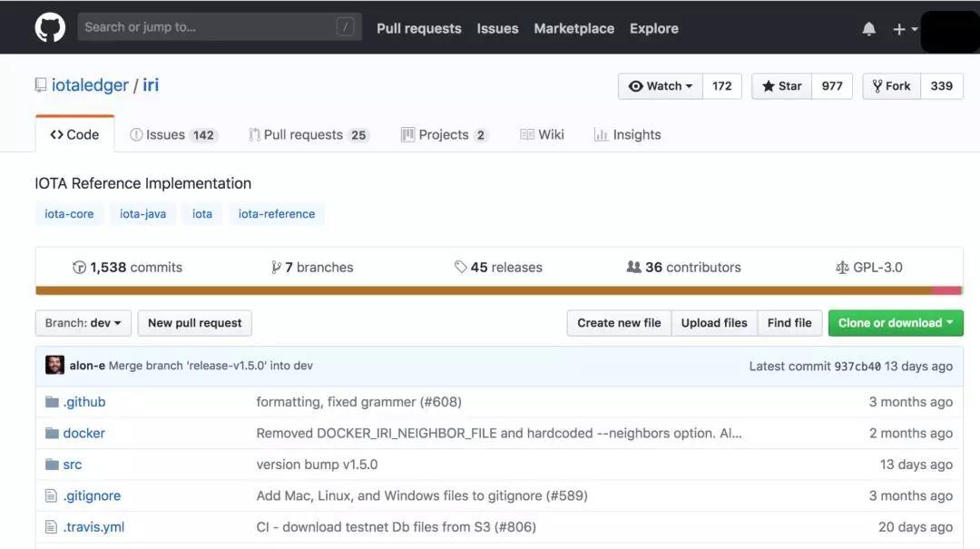This screenshot has width=980, height=549.
Task: View the 45 releases page
Action: [498, 267]
